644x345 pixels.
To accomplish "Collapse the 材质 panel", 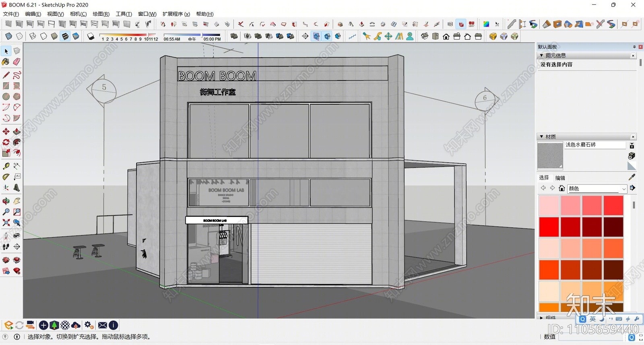I will [x=542, y=137].
